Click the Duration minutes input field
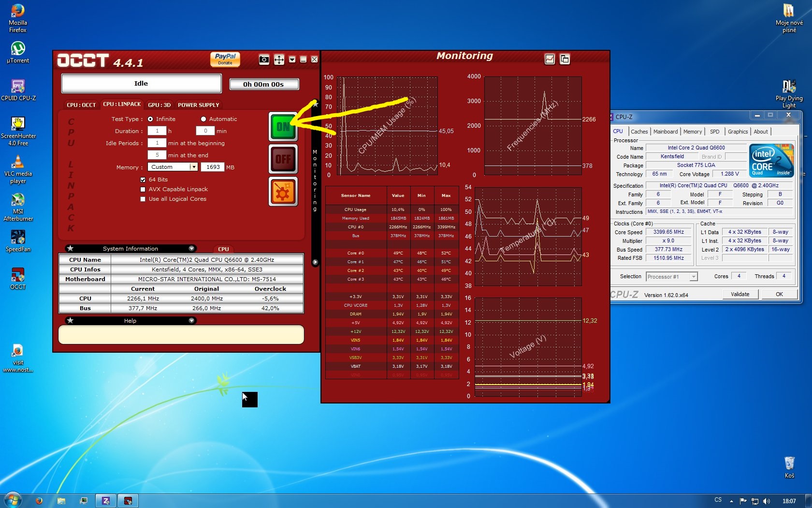This screenshot has height=508, width=812. pyautogui.click(x=205, y=131)
